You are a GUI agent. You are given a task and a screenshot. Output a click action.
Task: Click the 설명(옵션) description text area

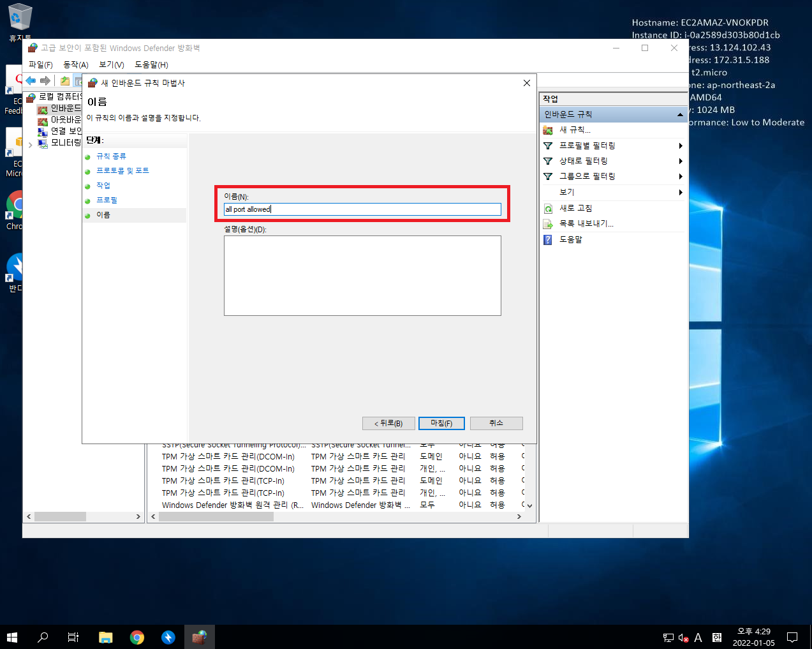pyautogui.click(x=362, y=276)
